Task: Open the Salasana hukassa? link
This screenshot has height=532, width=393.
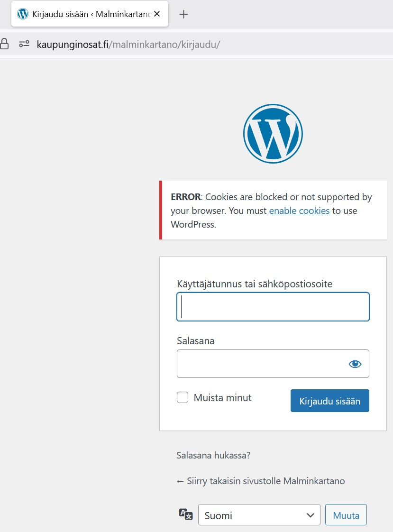Action: 213,456
